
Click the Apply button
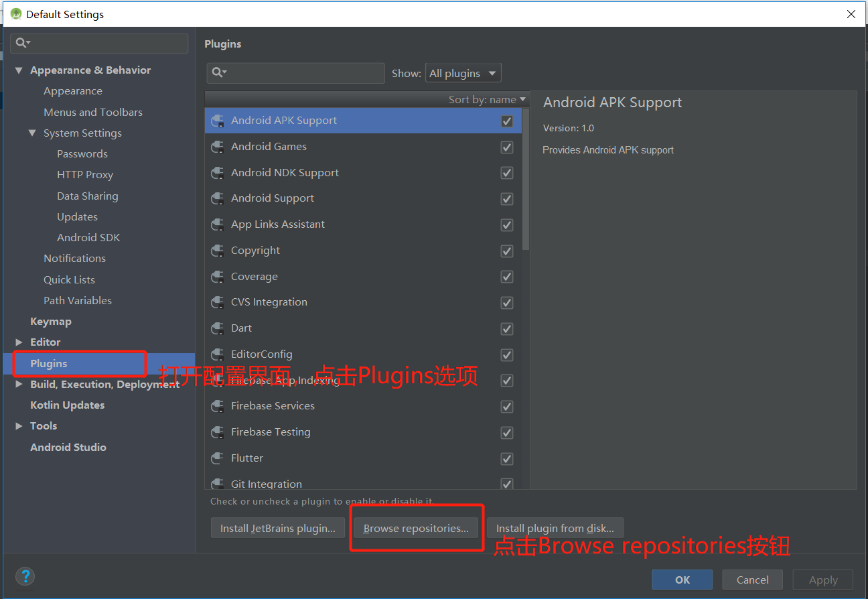[823, 580]
